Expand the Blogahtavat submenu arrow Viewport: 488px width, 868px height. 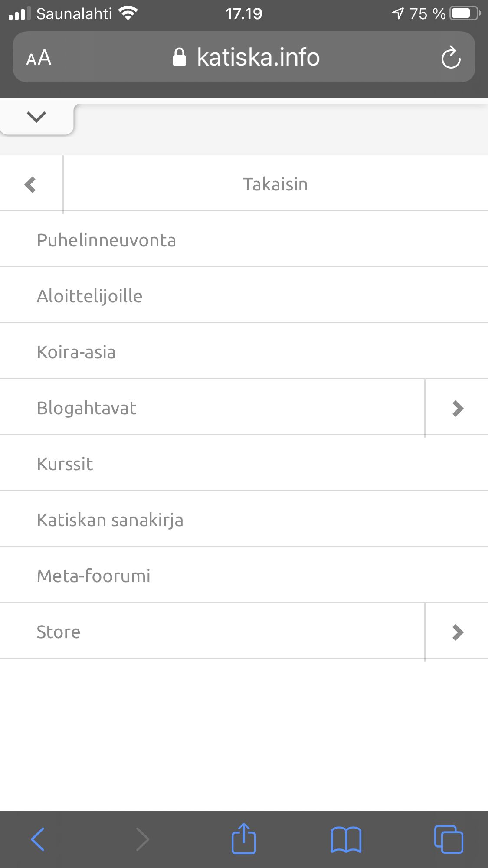click(458, 408)
